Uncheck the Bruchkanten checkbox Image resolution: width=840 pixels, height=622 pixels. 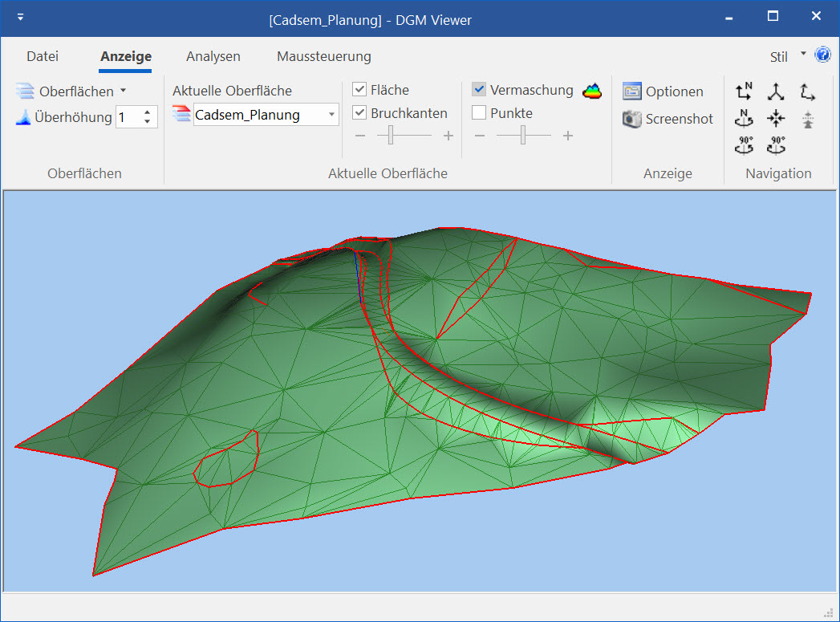(360, 113)
